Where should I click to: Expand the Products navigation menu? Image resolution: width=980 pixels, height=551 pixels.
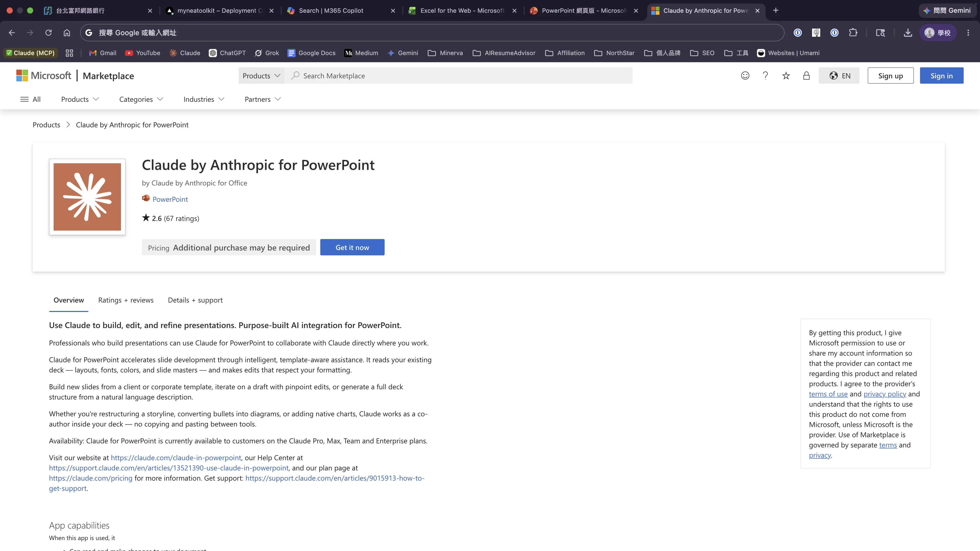[80, 99]
